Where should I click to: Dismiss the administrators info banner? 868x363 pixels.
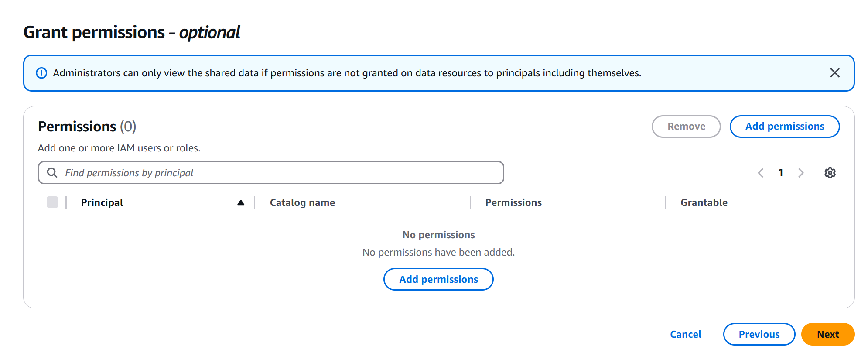coord(834,73)
